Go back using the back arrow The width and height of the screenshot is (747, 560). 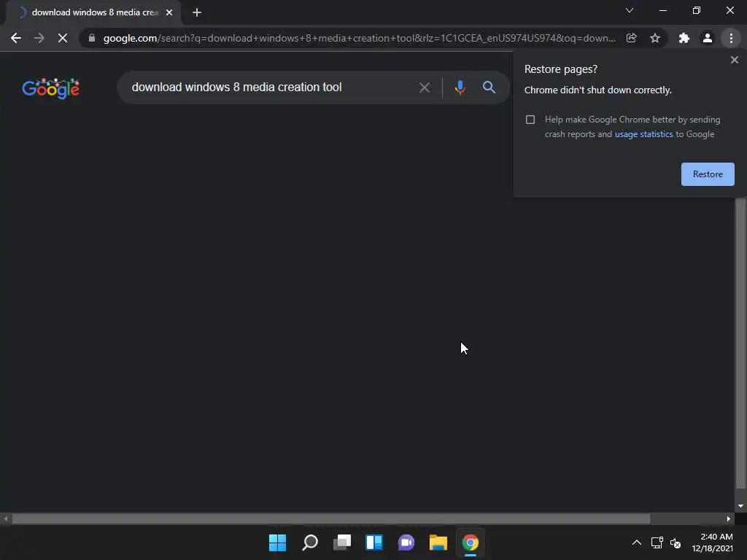click(16, 38)
